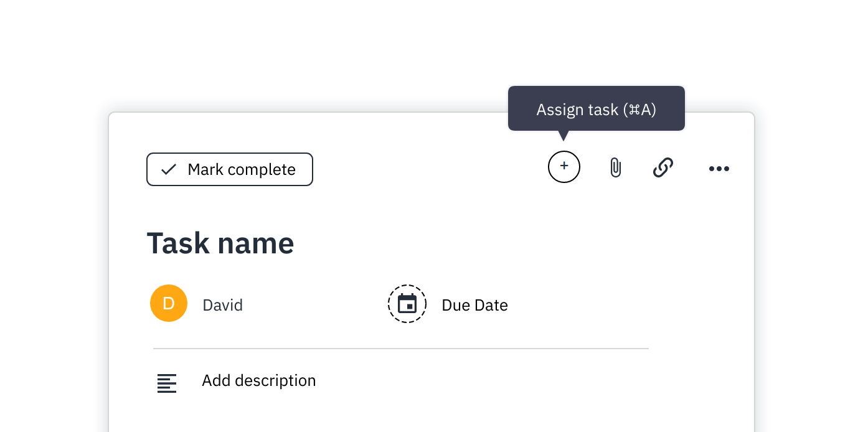Click the assignee name David

click(222, 306)
